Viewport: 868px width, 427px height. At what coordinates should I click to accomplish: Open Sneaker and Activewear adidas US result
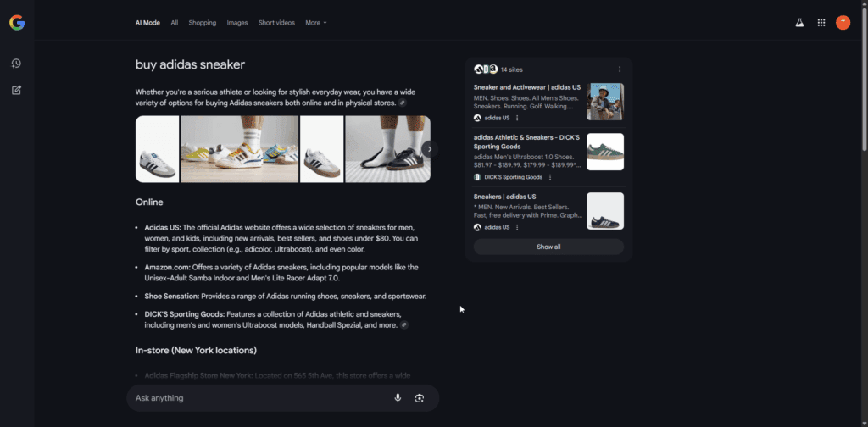coord(527,87)
